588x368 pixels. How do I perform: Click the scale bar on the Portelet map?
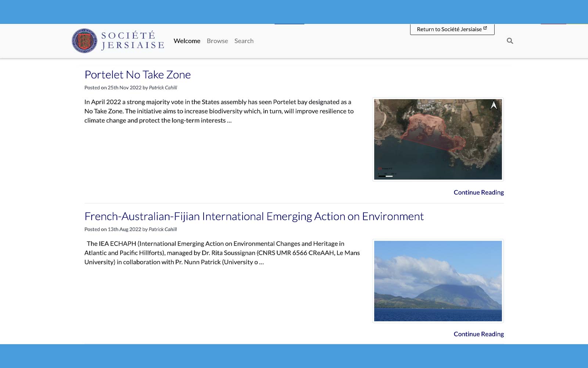(x=386, y=176)
